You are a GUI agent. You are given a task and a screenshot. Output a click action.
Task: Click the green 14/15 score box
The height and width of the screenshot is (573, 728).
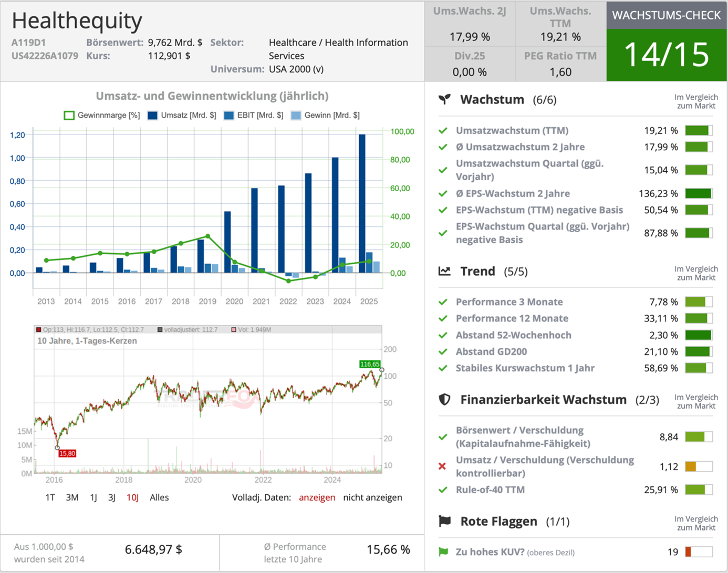coord(667,55)
